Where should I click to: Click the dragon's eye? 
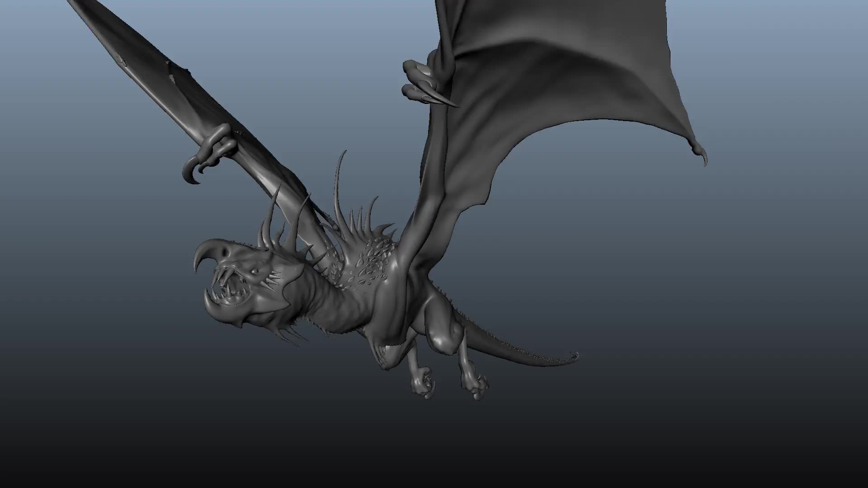pyautogui.click(x=255, y=272)
